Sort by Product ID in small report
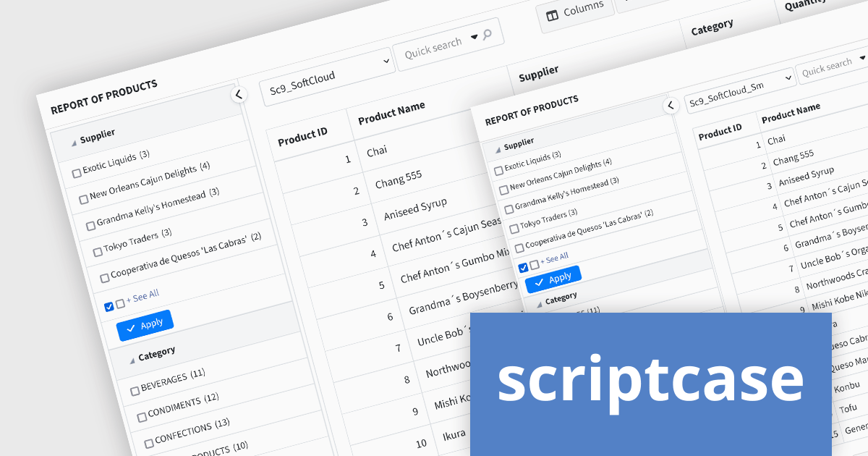Image resolution: width=868 pixels, height=456 pixels. [x=720, y=132]
